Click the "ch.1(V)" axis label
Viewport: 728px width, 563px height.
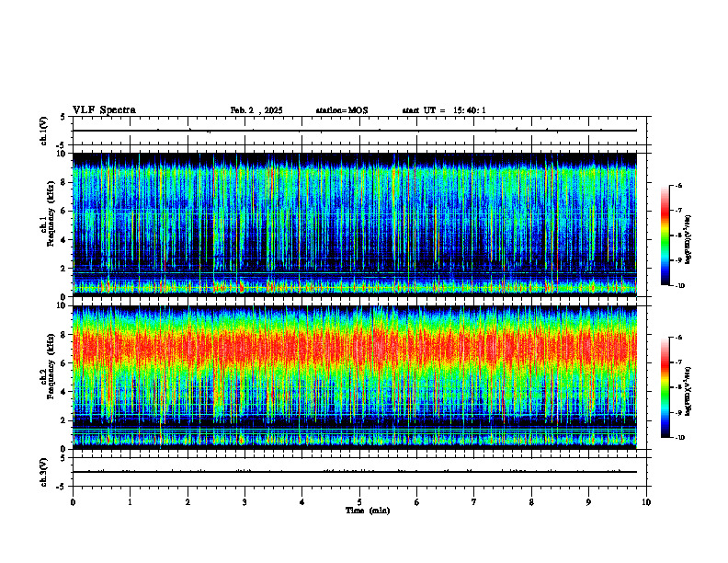click(44, 131)
